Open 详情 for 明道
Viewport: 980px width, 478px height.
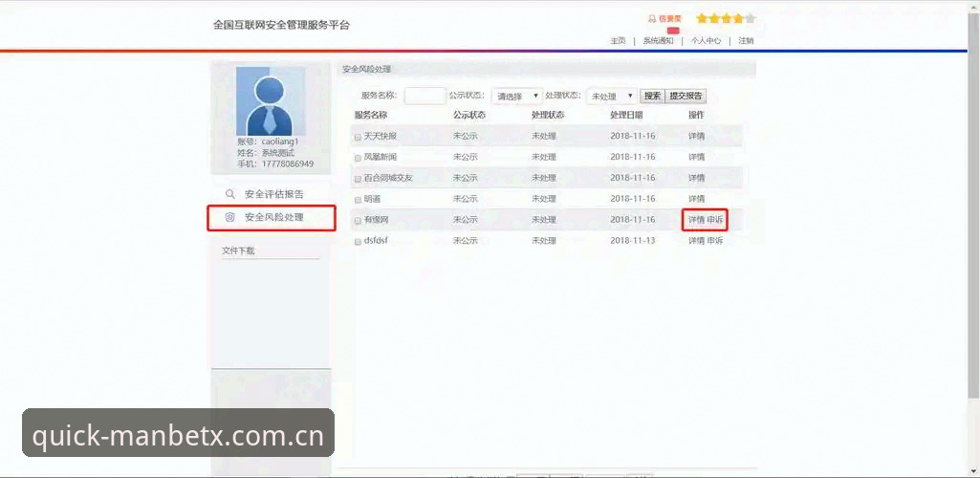click(696, 199)
